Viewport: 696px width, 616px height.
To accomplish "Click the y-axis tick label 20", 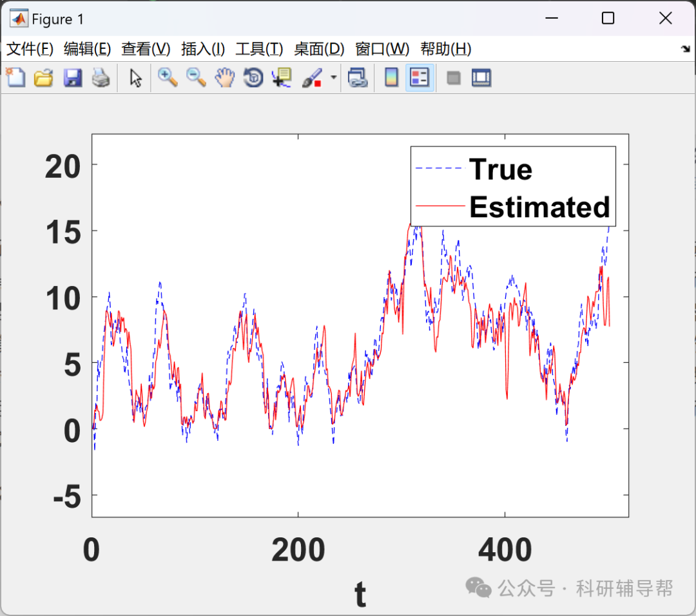I will [63, 167].
